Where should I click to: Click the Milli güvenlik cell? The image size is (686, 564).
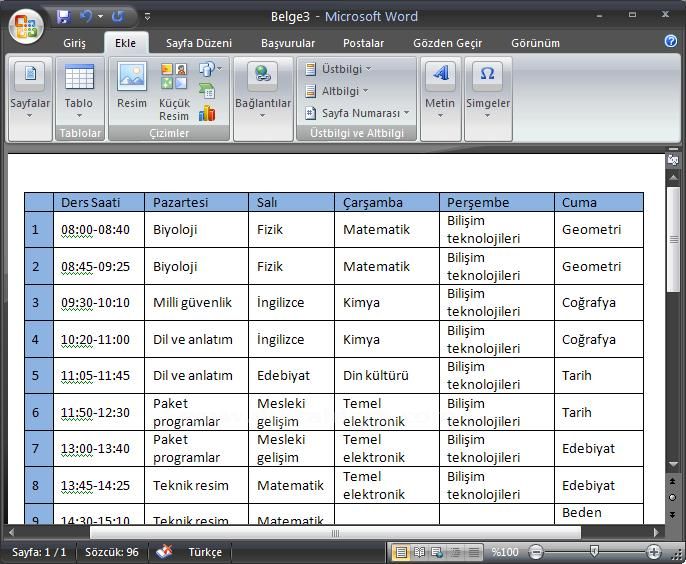pos(196,302)
